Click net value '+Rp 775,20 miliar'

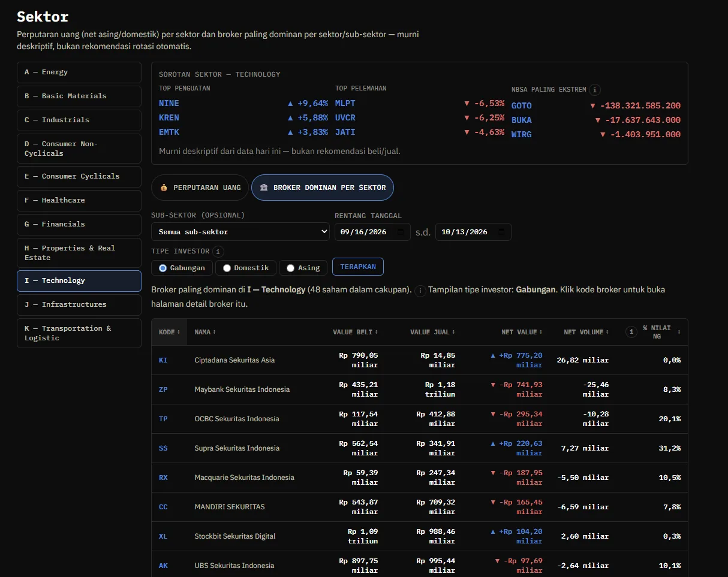(x=516, y=360)
